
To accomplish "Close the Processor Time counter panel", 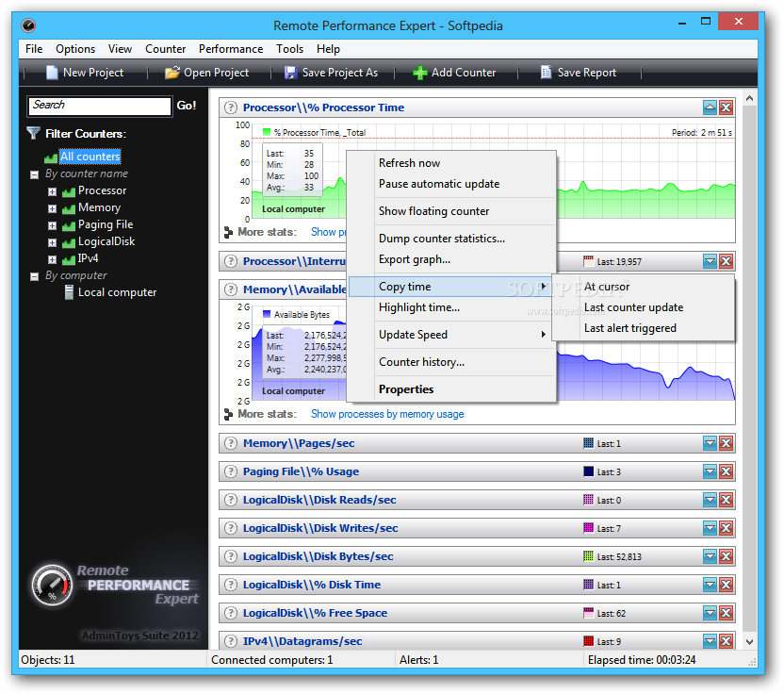I will click(726, 107).
